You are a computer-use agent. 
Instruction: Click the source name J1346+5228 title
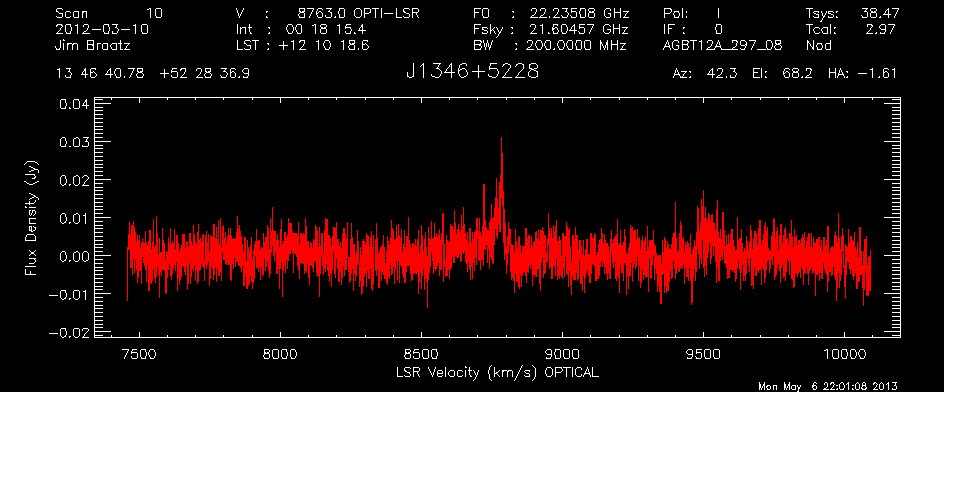(472, 72)
